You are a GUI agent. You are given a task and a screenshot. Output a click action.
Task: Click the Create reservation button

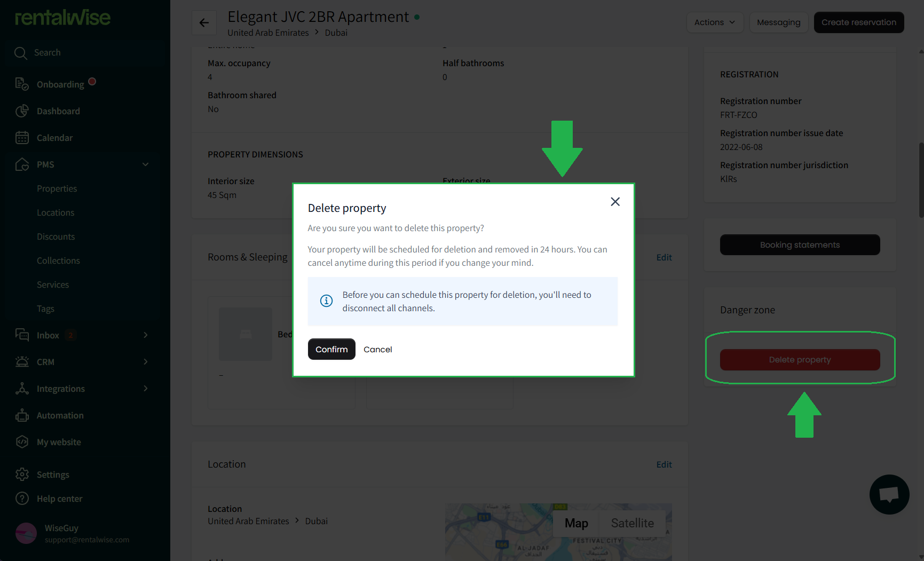(858, 22)
